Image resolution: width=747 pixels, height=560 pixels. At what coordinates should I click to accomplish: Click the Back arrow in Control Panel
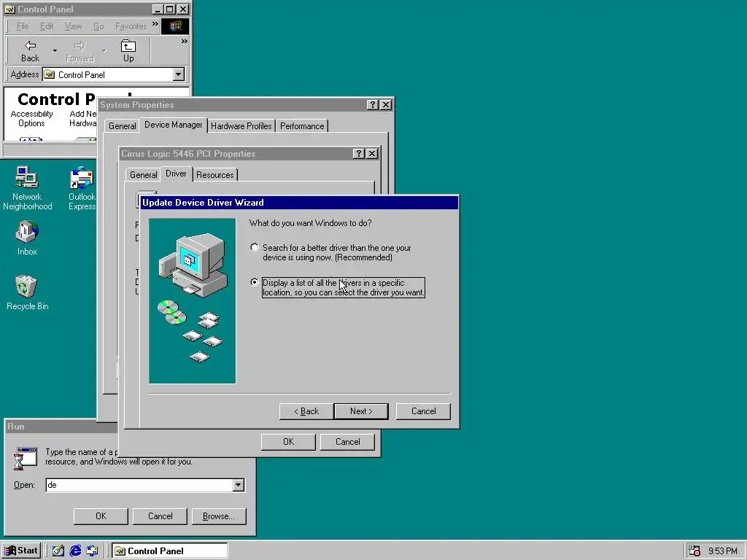point(30,51)
